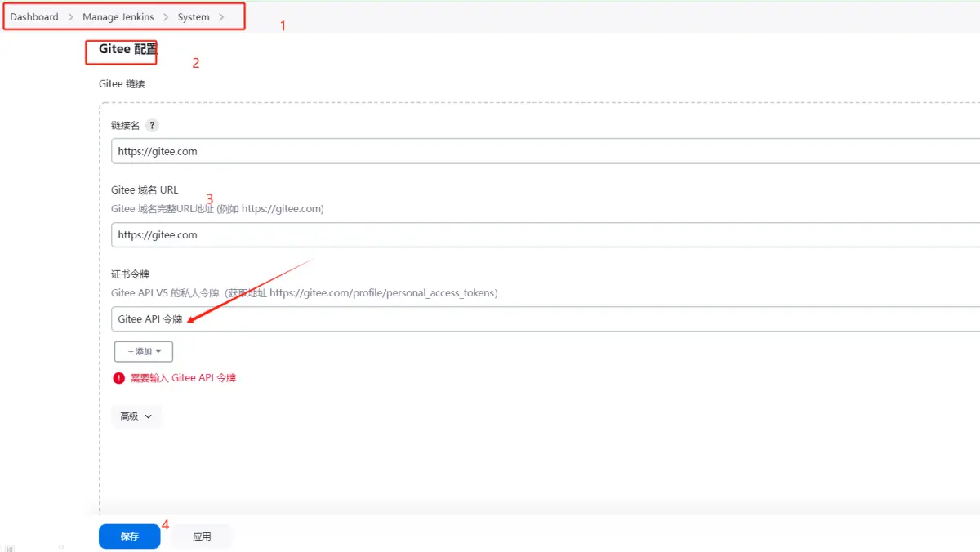Screen dimensions: 980x552
Task: Select the hint text containing personal_access_tokens
Action: pos(305,292)
